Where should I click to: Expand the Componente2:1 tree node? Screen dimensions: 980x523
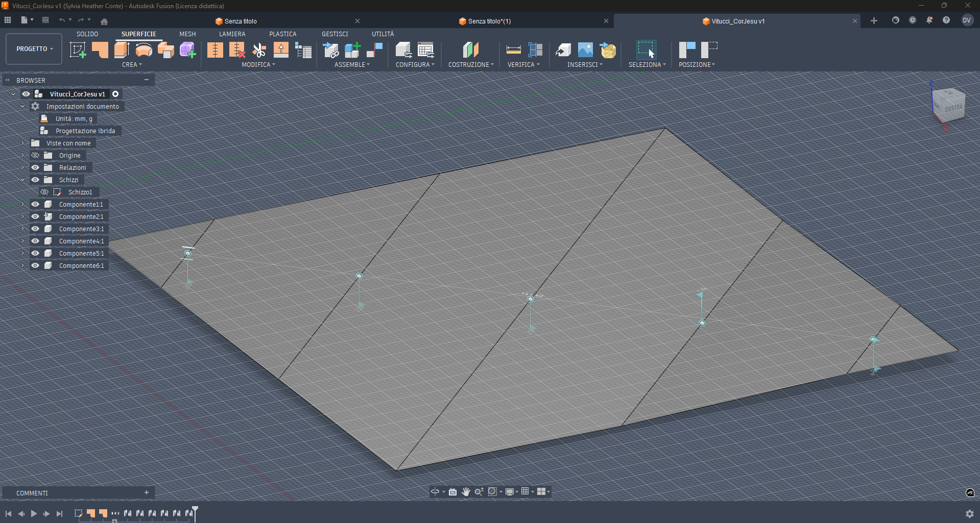coord(22,216)
